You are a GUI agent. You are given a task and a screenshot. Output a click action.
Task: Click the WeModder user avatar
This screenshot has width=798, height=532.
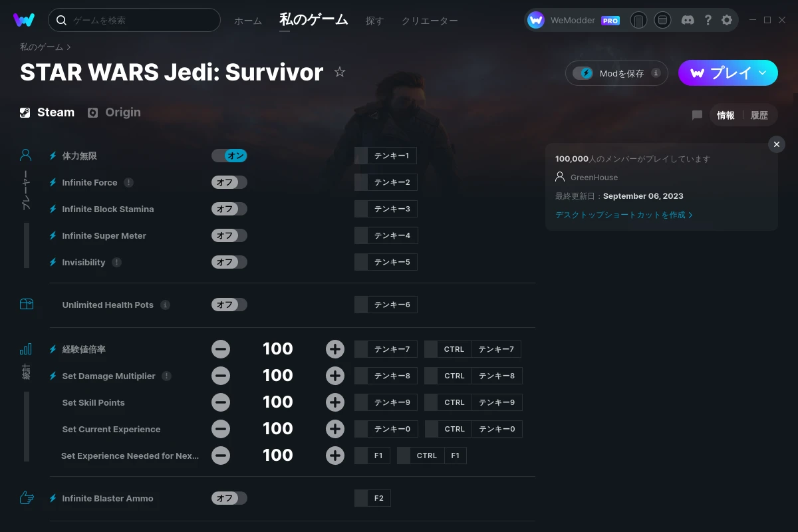[x=536, y=20]
